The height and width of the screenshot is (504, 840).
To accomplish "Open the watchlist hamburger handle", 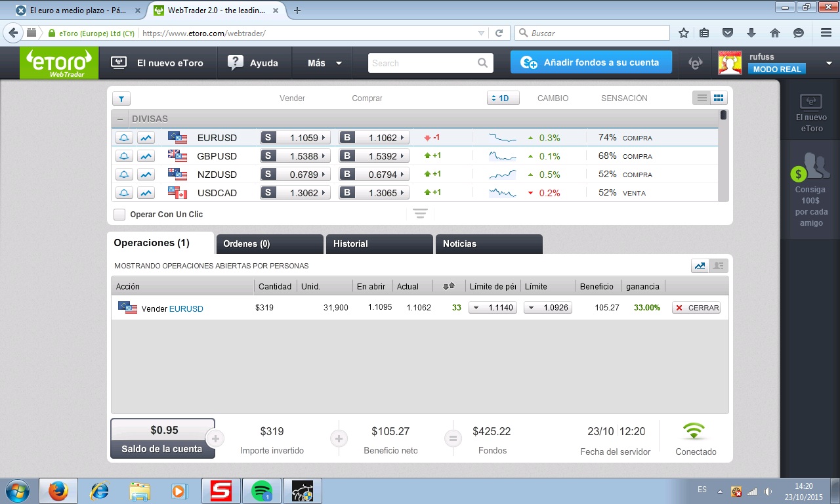I will [x=420, y=214].
